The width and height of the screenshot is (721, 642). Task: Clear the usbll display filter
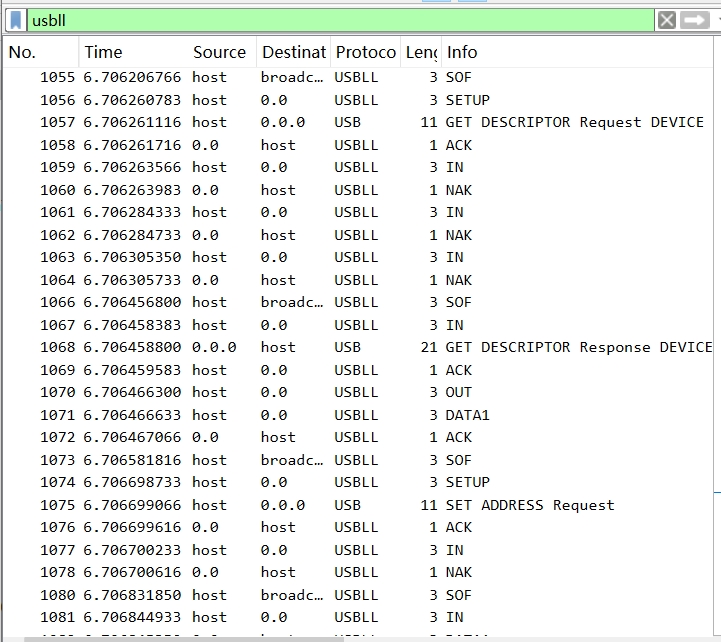click(667, 20)
